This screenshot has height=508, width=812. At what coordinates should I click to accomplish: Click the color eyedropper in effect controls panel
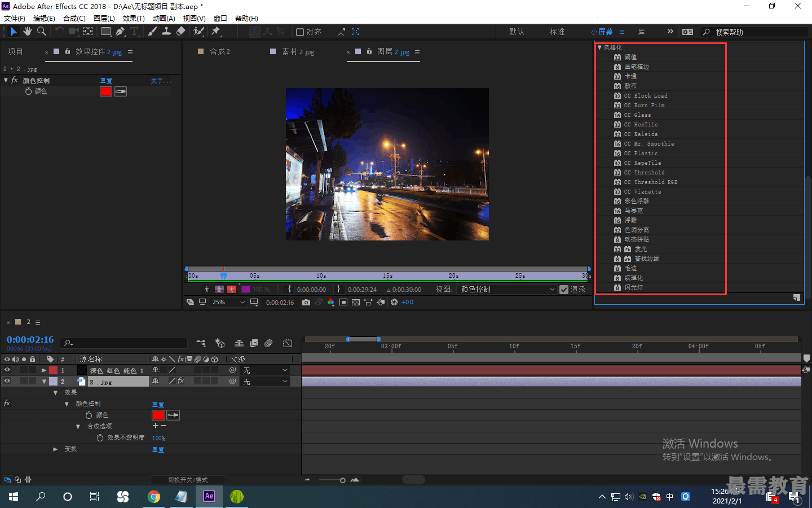(x=121, y=91)
